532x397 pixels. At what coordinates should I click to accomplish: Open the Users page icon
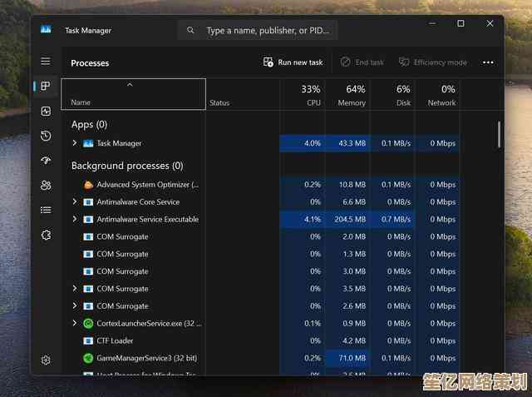pyautogui.click(x=46, y=186)
